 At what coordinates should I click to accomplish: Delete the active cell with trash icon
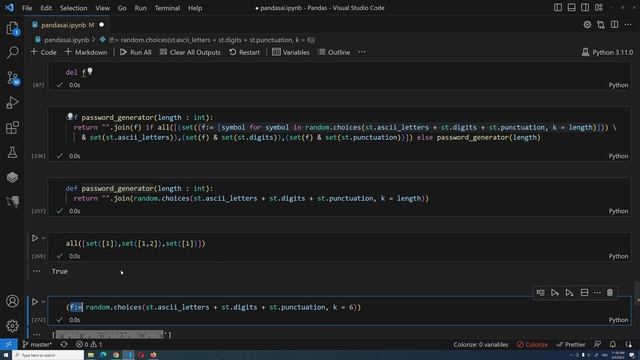(x=610, y=293)
